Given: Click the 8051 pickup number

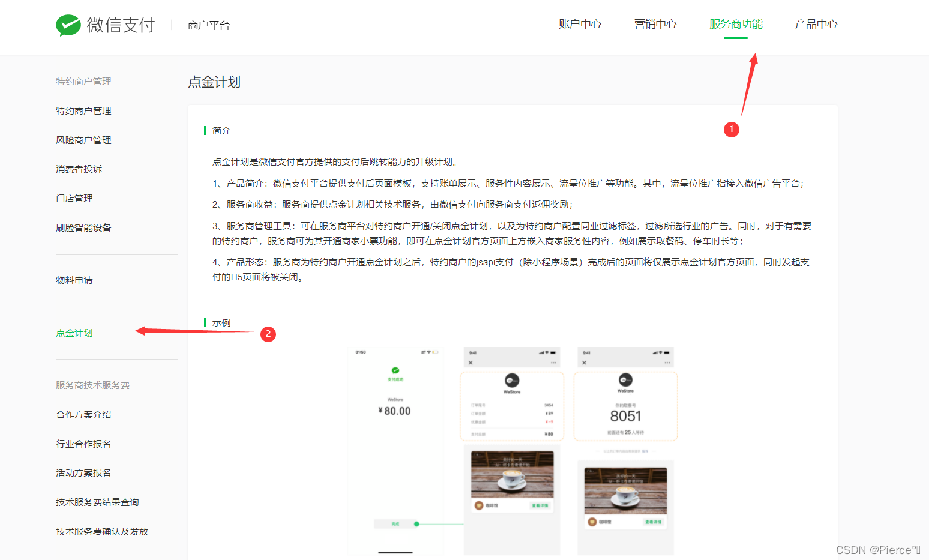Looking at the screenshot, I should tap(625, 416).
